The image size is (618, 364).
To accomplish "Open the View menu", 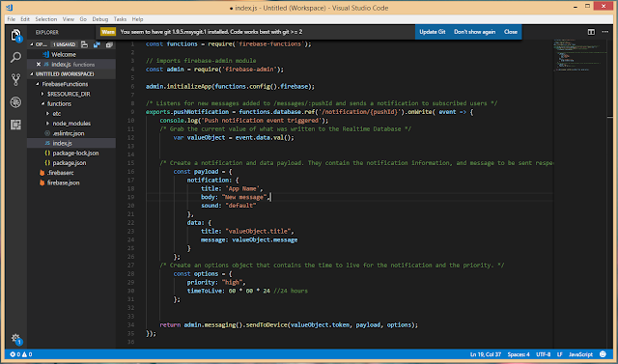I will point(69,19).
